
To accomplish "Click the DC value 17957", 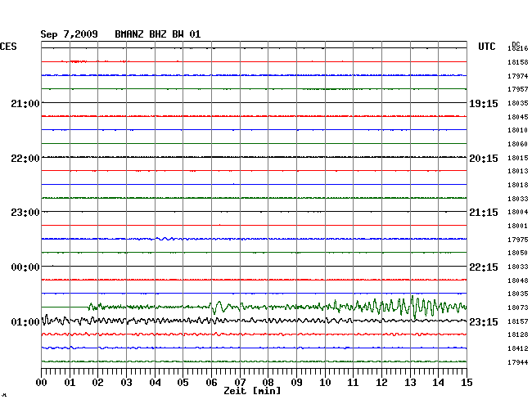I will pyautogui.click(x=518, y=89).
